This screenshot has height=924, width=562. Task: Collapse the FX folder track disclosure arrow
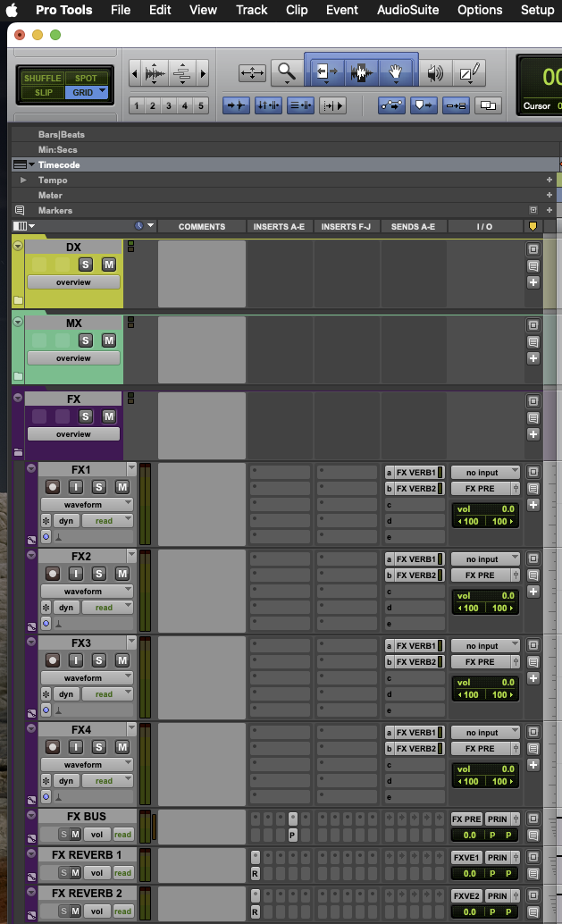18,398
